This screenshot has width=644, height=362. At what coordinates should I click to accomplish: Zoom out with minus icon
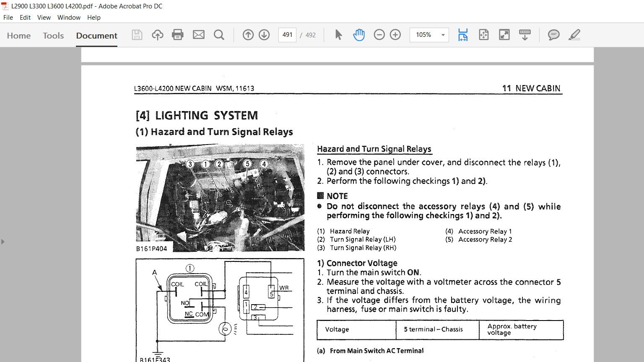[x=379, y=35]
